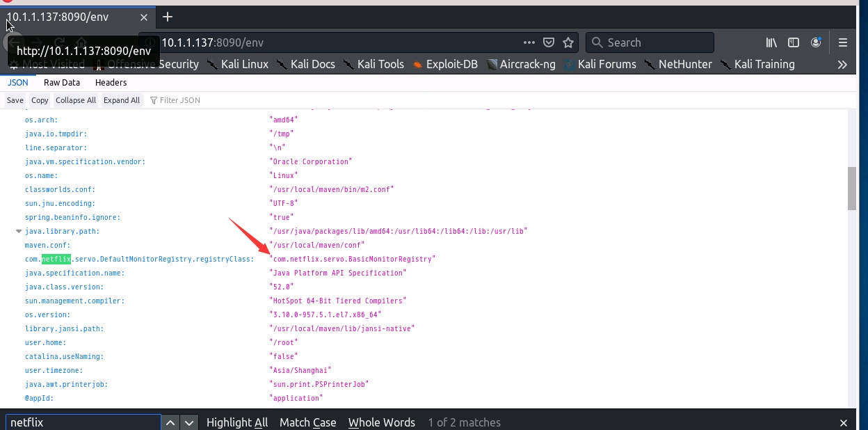The width and height of the screenshot is (868, 430).
Task: Click the Search box
Action: click(650, 42)
